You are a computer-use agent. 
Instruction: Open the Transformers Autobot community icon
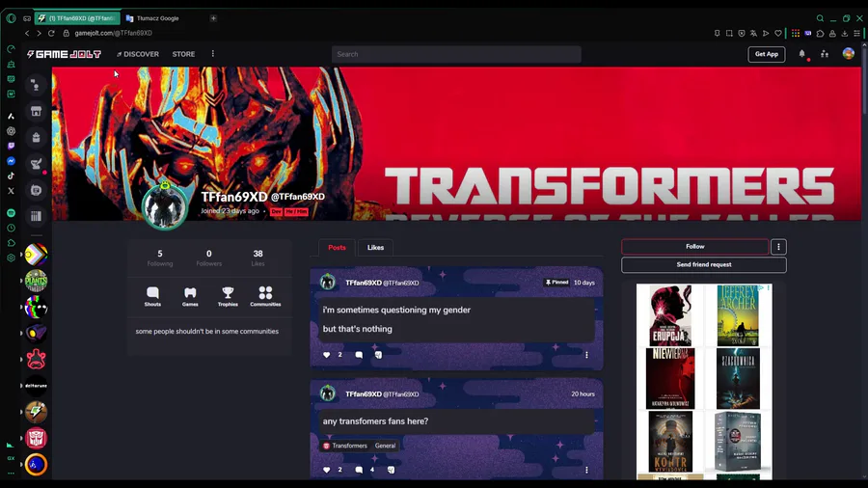pos(36,438)
